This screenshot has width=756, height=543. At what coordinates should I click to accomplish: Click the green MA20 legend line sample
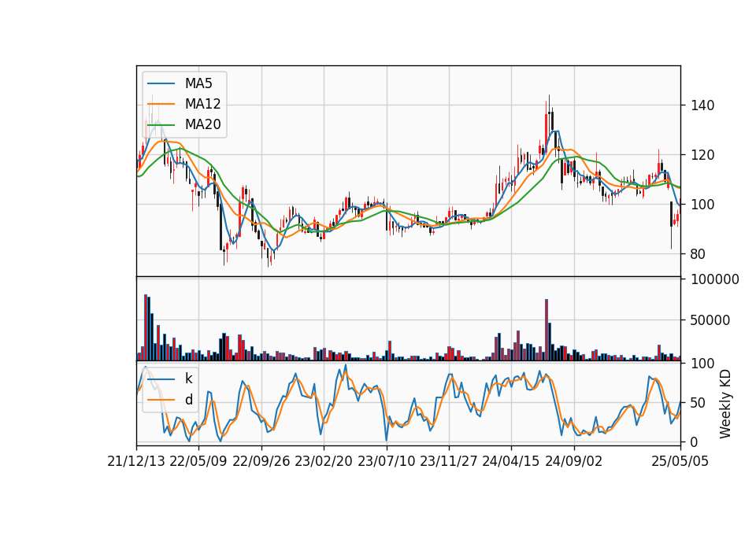pos(161,124)
